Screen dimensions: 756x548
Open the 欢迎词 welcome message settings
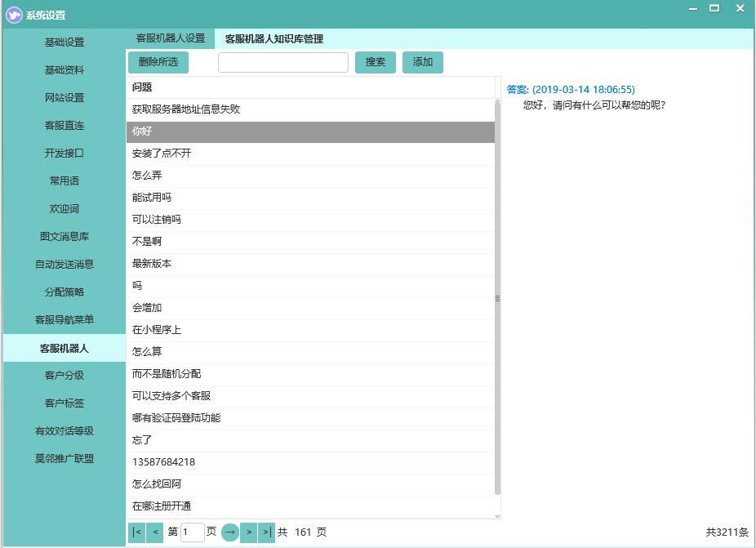click(x=65, y=208)
